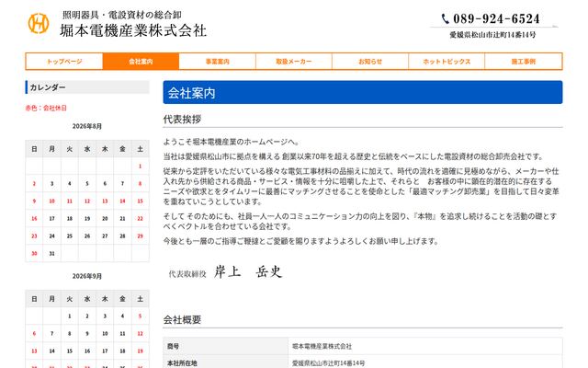
Task: Open the トップページ navigation tab
Action: (x=64, y=62)
